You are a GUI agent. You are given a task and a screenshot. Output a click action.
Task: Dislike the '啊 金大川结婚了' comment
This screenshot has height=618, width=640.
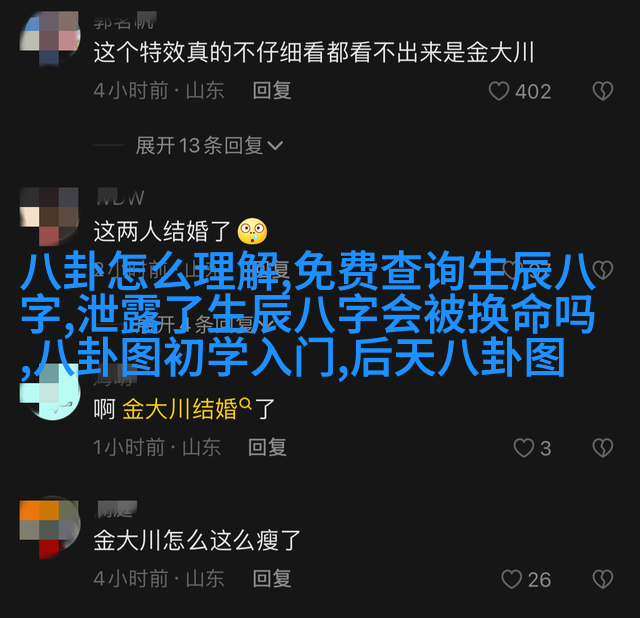[x=603, y=448]
